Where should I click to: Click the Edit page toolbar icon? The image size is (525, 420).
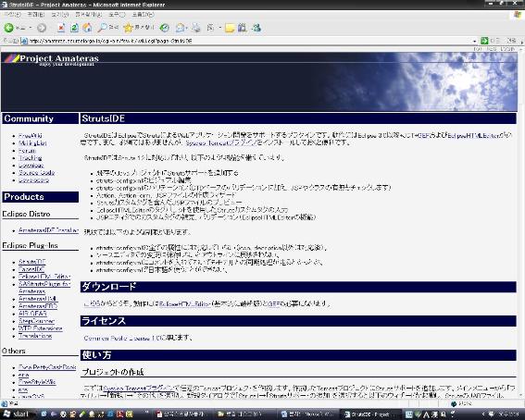coord(210,28)
